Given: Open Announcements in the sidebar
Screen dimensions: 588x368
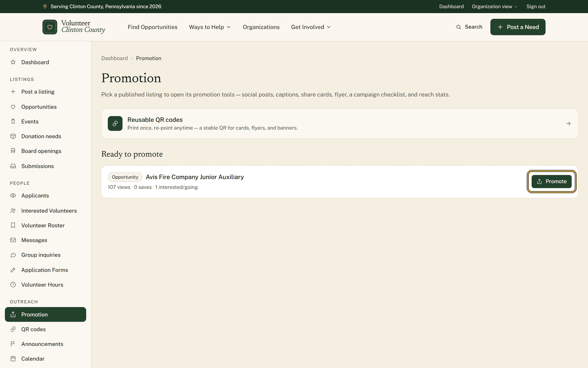Looking at the screenshot, I should click(x=46, y=344).
